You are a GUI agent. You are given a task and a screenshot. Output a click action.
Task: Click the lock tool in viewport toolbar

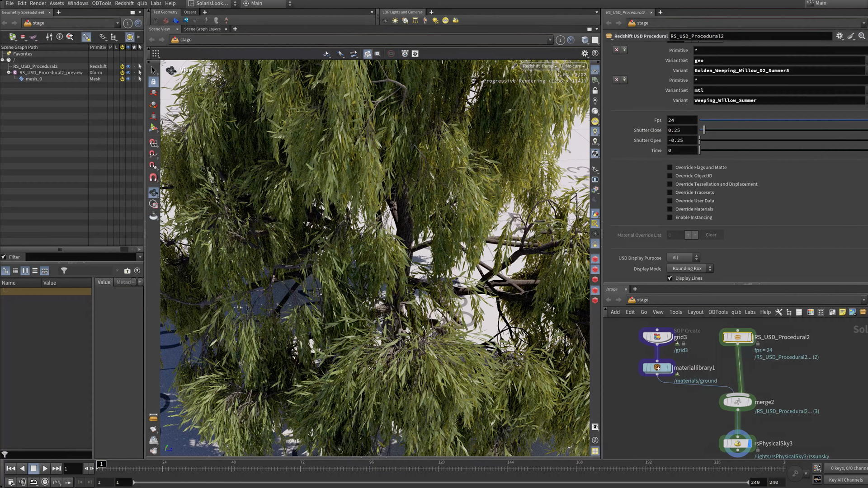click(153, 82)
